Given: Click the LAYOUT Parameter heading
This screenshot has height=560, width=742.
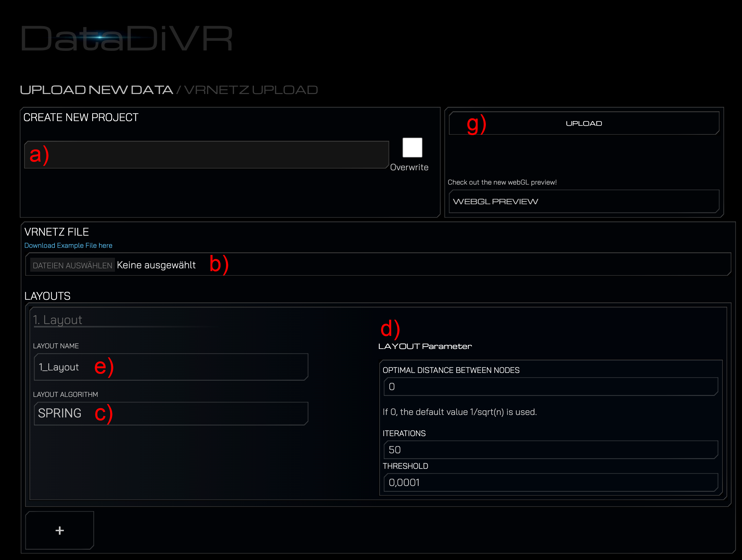Looking at the screenshot, I should click(425, 346).
